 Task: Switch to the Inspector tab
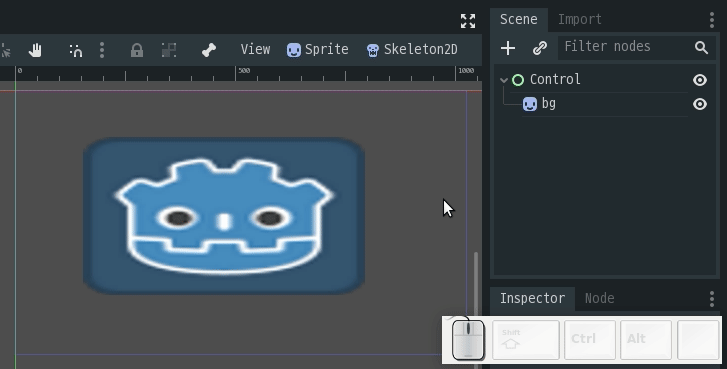point(532,298)
